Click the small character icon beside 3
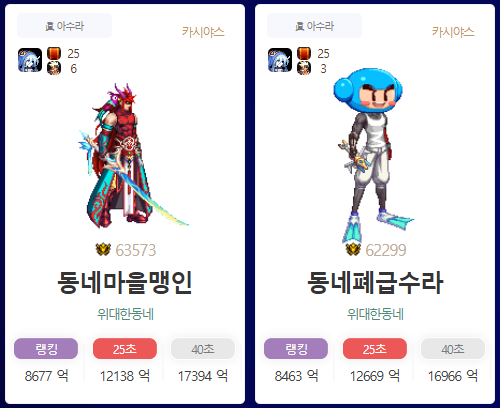500x408 pixels. pos(304,68)
